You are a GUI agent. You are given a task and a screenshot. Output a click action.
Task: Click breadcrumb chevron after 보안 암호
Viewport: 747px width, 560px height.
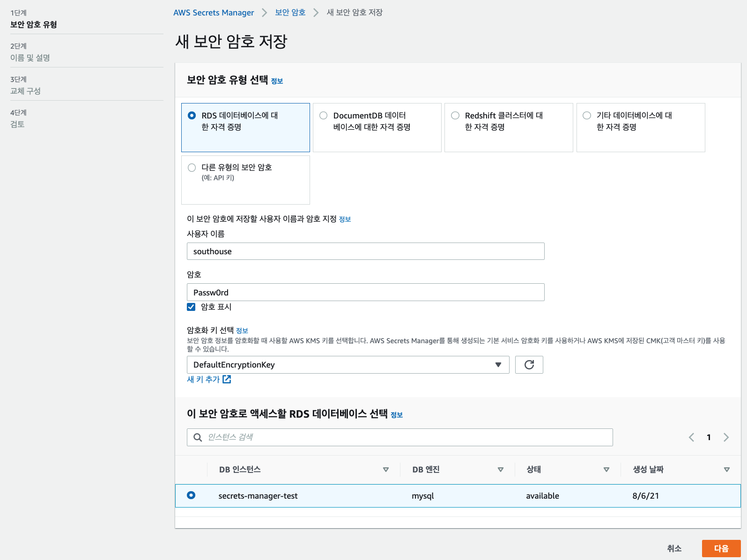(x=316, y=13)
